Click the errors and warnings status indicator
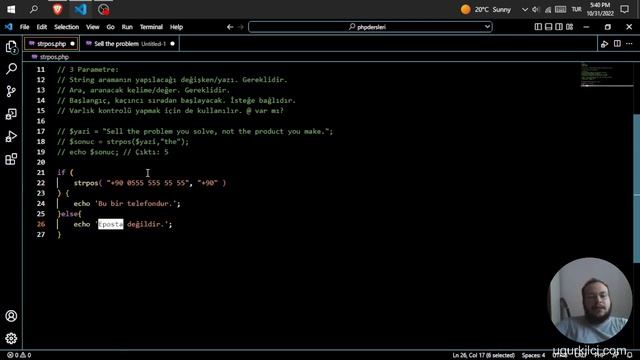The height and width of the screenshot is (360, 640). [x=19, y=355]
